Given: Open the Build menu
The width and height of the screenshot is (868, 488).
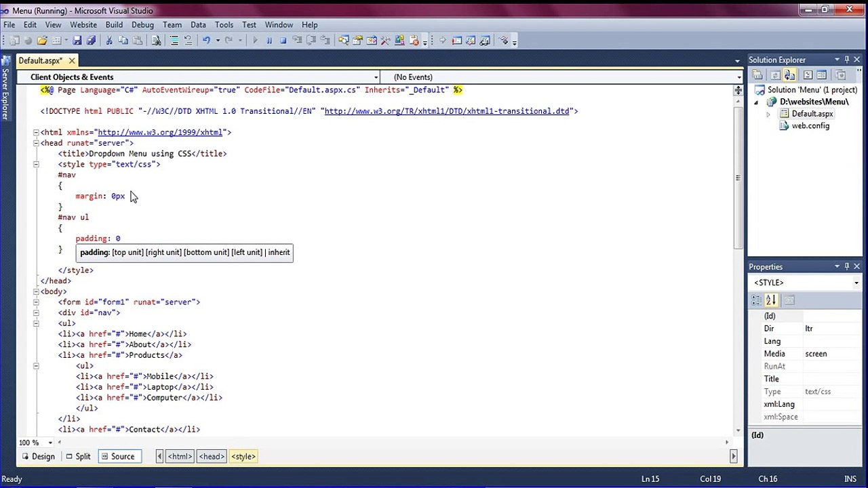Looking at the screenshot, I should [x=114, y=25].
